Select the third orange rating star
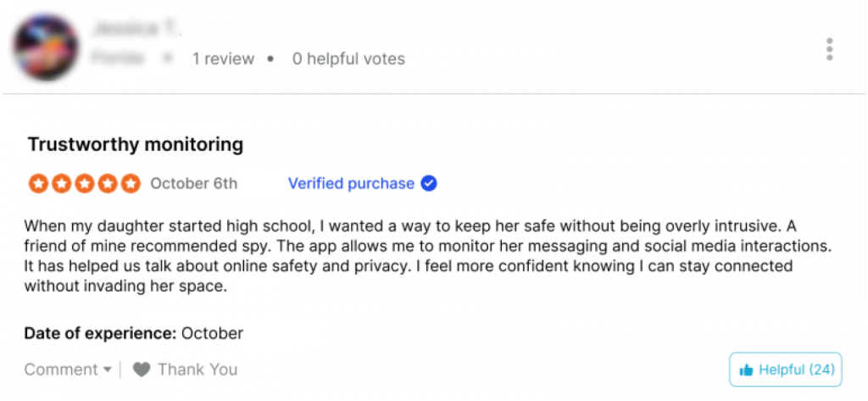The height and width of the screenshot is (401, 868). coord(84,183)
